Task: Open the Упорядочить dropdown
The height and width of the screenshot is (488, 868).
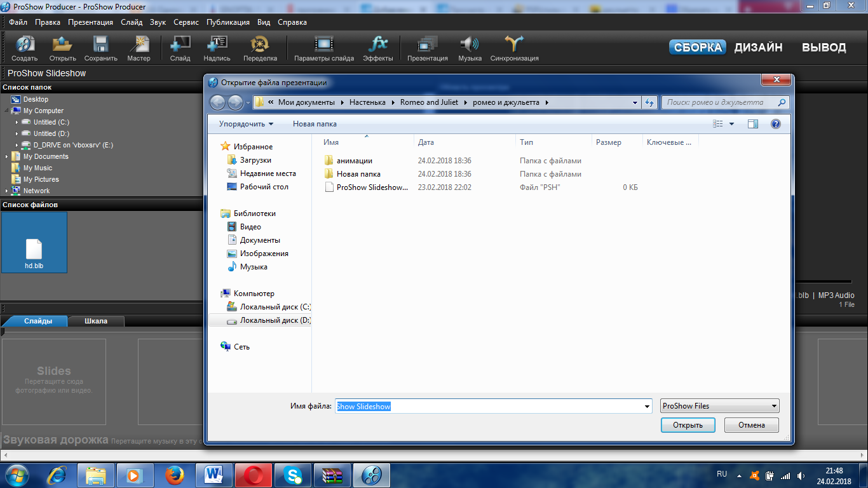Action: point(247,124)
